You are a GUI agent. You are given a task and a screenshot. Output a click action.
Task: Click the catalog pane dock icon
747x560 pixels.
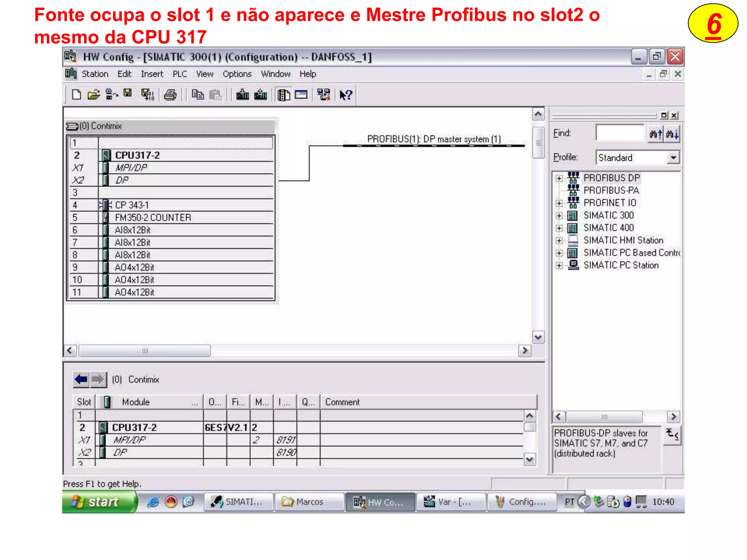tap(664, 116)
